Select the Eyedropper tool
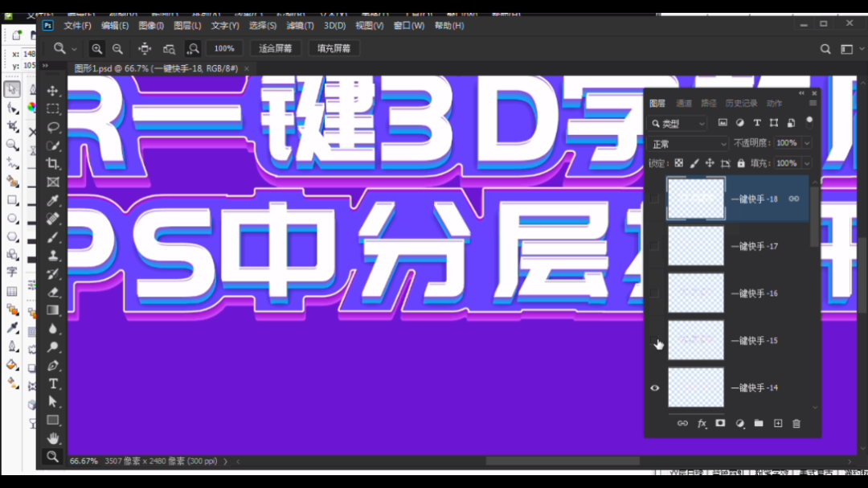This screenshot has height=488, width=868. (53, 199)
